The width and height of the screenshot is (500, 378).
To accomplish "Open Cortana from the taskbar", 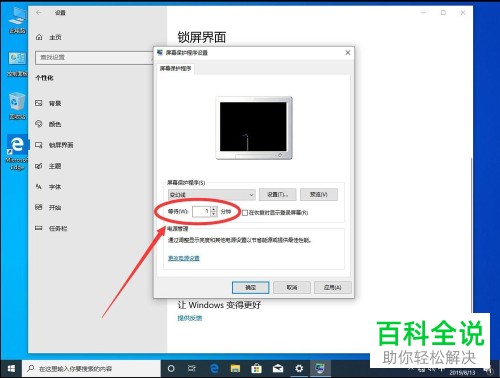I will pos(171,369).
